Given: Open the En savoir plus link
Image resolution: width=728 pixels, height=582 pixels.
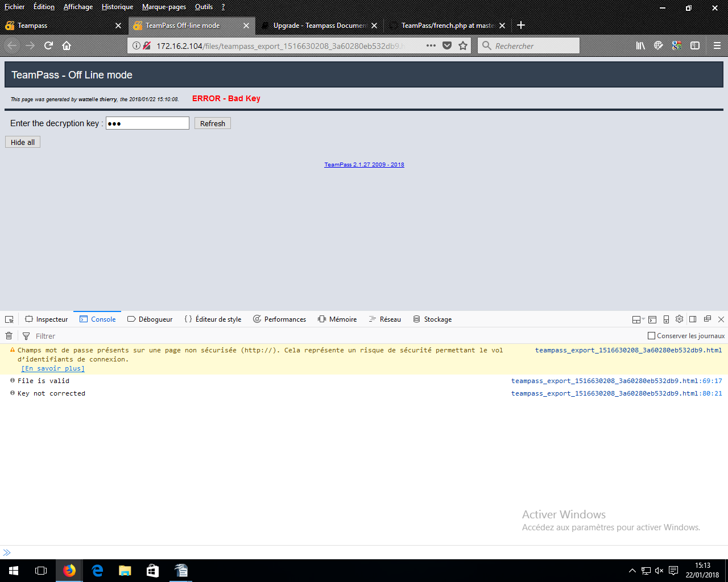Looking at the screenshot, I should pos(52,368).
